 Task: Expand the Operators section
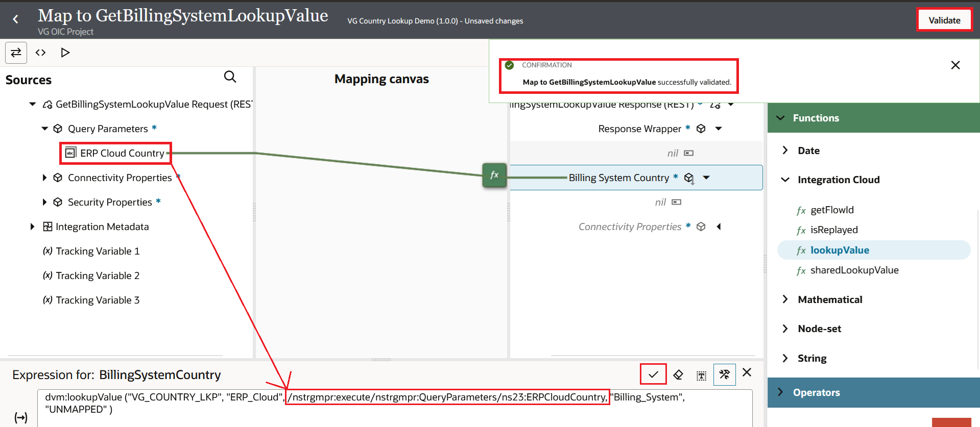pyautogui.click(x=780, y=392)
